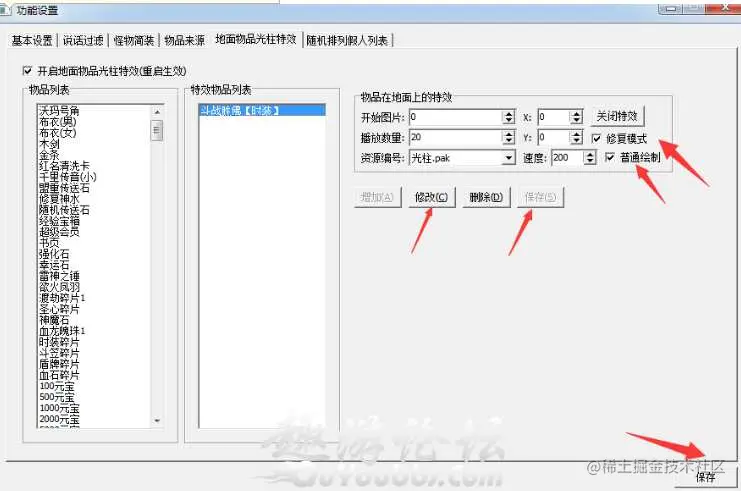Select 布衣(女) in the item list
Viewport: 741px width, 491px height.
tap(58, 133)
